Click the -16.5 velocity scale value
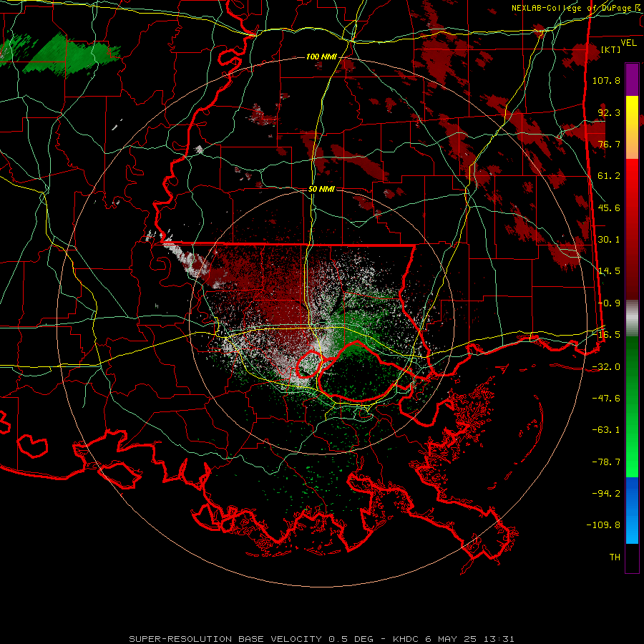 tap(606, 335)
